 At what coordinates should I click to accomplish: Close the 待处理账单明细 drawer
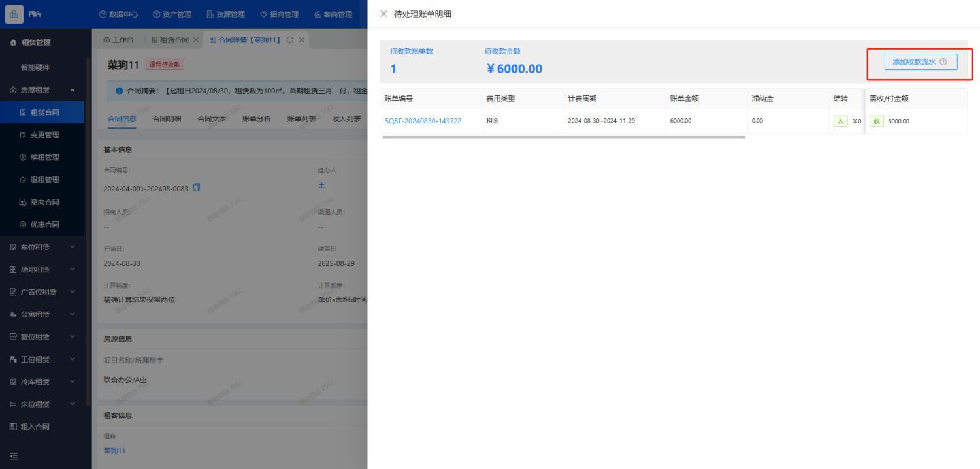[384, 14]
